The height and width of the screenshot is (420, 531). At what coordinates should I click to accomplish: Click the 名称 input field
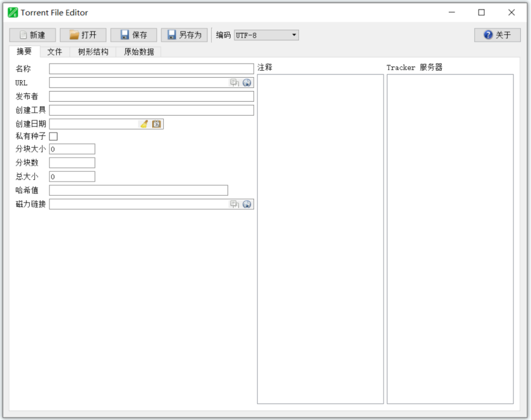pyautogui.click(x=151, y=69)
